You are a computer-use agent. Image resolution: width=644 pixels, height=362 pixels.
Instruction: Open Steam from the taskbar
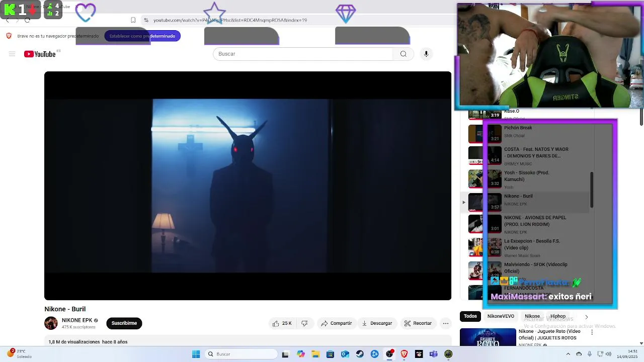(360, 354)
